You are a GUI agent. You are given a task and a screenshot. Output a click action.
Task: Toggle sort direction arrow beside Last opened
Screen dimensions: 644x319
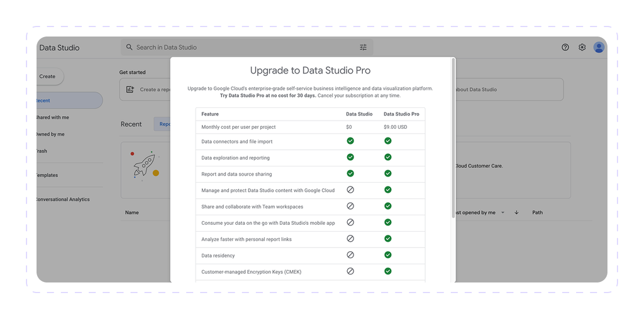tap(517, 212)
